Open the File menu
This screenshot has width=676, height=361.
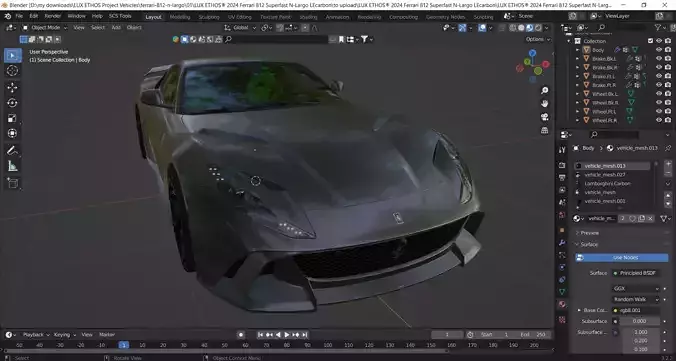coord(19,16)
